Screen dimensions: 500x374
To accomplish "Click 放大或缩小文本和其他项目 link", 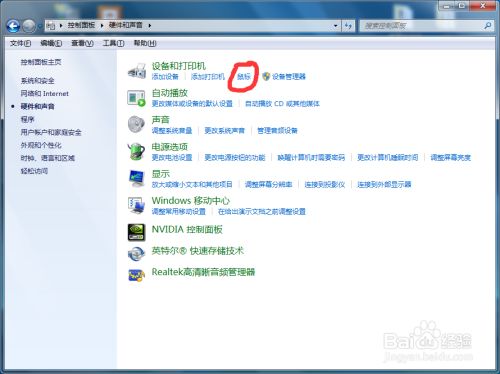I will [192, 184].
